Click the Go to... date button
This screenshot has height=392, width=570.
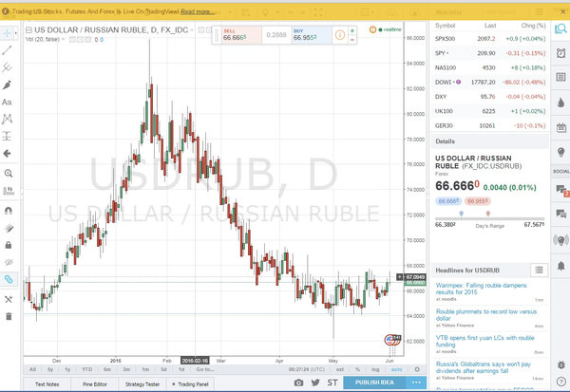pos(205,369)
